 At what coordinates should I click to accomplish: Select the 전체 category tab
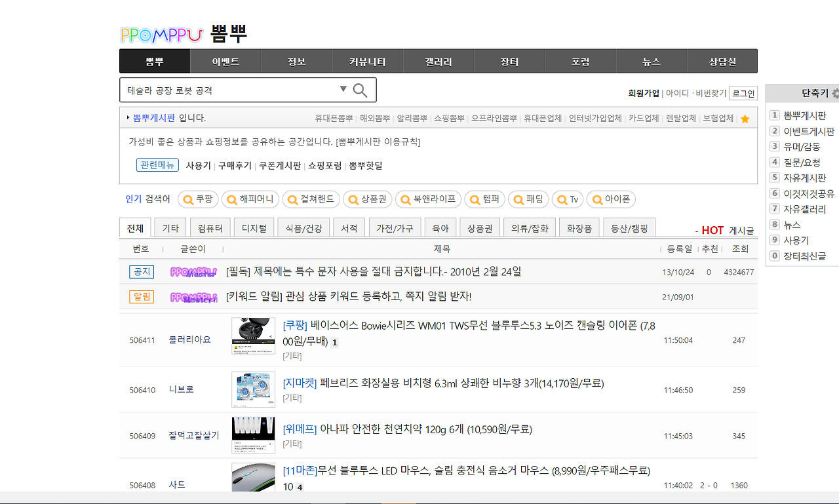point(136,228)
